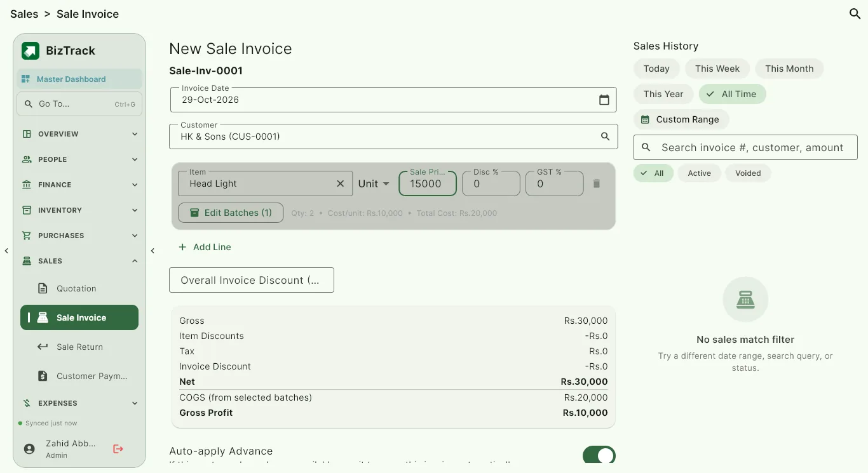The width and height of the screenshot is (868, 473).
Task: Delete the Head Light line item
Action: pyautogui.click(x=596, y=183)
